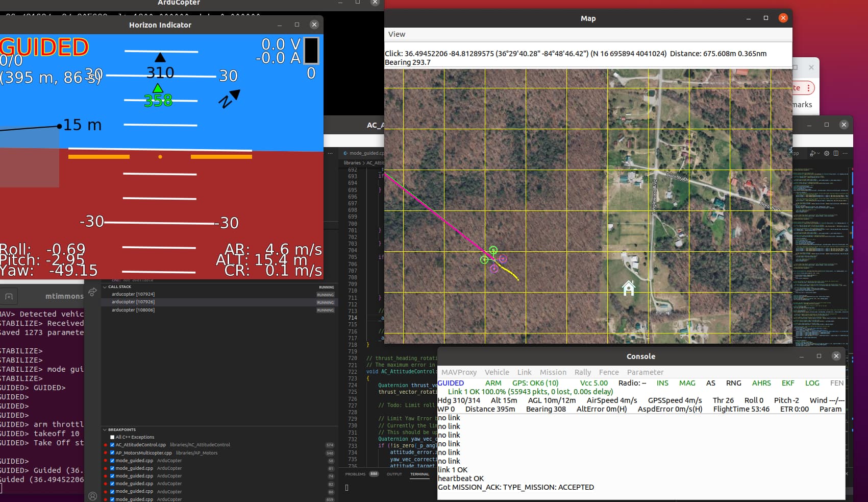Open More Actions ellipsis in editor toolbar
The image size is (868, 502).
pos(845,153)
